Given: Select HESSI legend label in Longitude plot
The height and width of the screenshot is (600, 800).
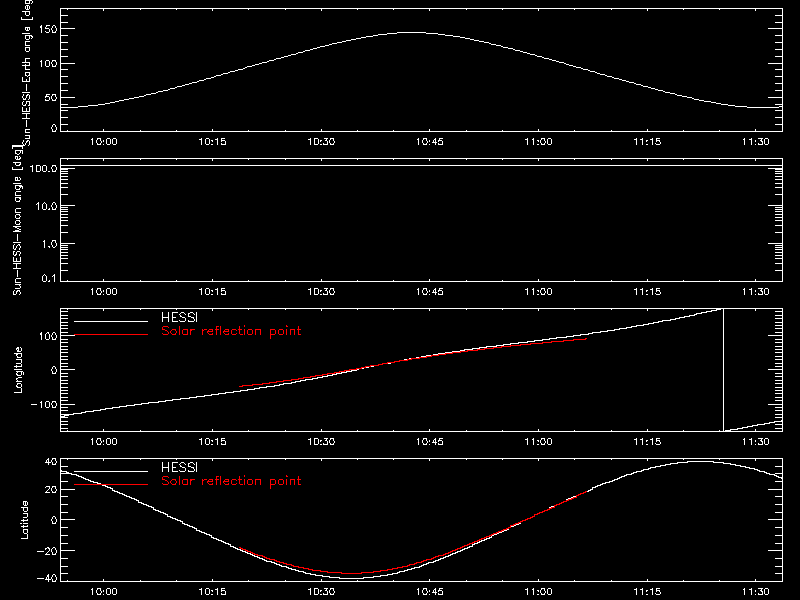Looking at the screenshot, I should [179, 317].
